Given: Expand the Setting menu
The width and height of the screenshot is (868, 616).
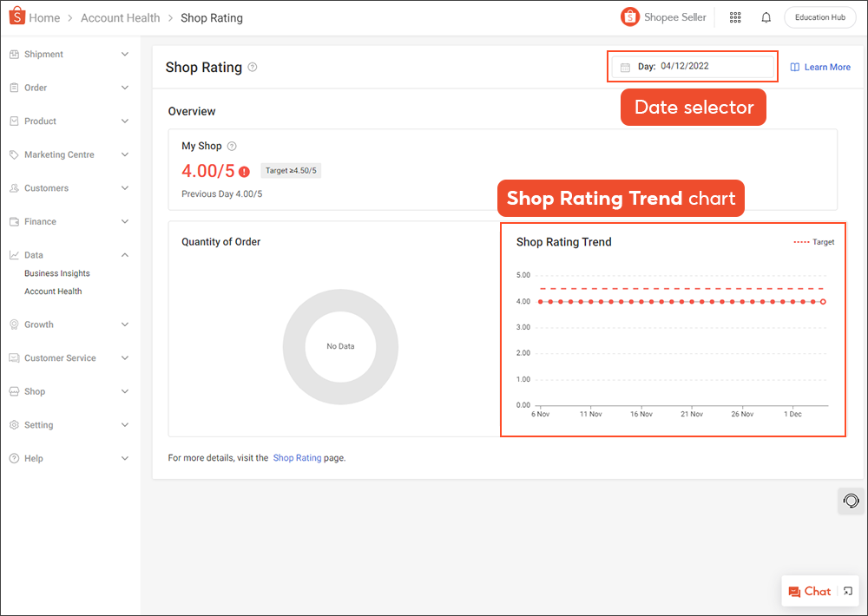Looking at the screenshot, I should 69,424.
